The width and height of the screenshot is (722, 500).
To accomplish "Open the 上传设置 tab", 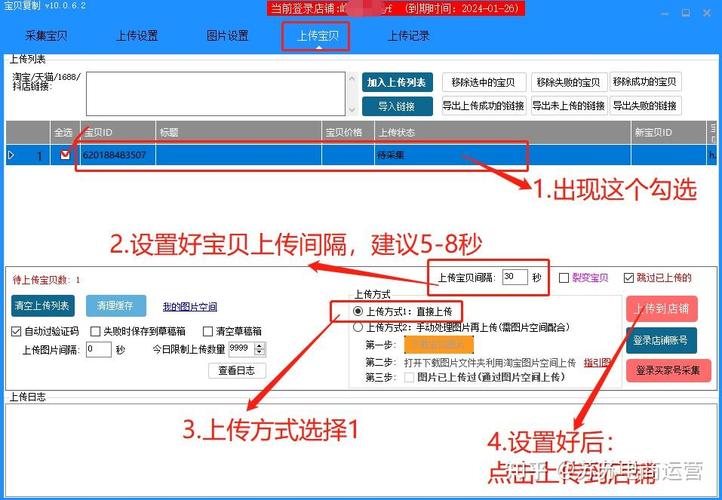I will tap(137, 36).
